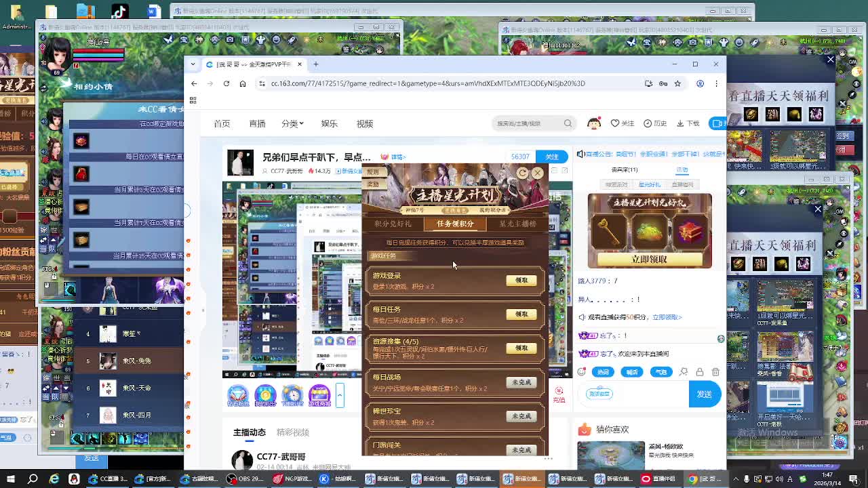
Task: Expand the 分类 category dropdown
Action: tap(293, 123)
